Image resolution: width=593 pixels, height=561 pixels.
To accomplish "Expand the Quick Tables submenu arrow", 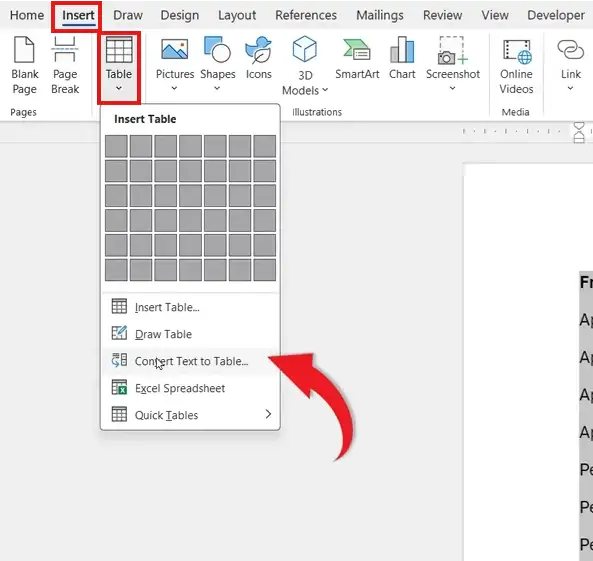I will [x=268, y=414].
